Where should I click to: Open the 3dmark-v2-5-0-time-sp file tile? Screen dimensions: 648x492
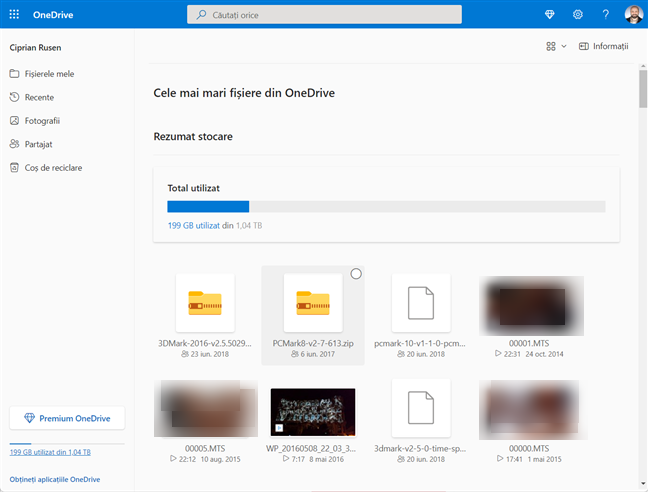click(421, 408)
